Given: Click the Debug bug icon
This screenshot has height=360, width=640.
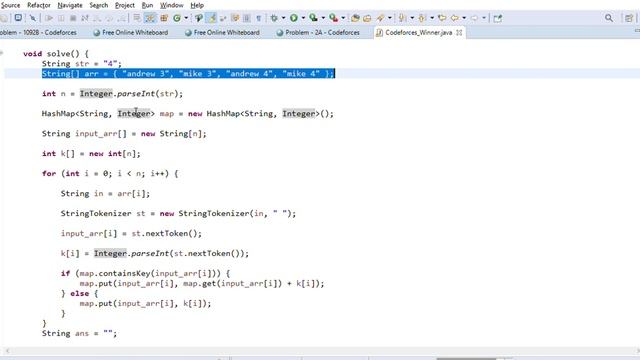Looking at the screenshot, I should tap(274, 18).
